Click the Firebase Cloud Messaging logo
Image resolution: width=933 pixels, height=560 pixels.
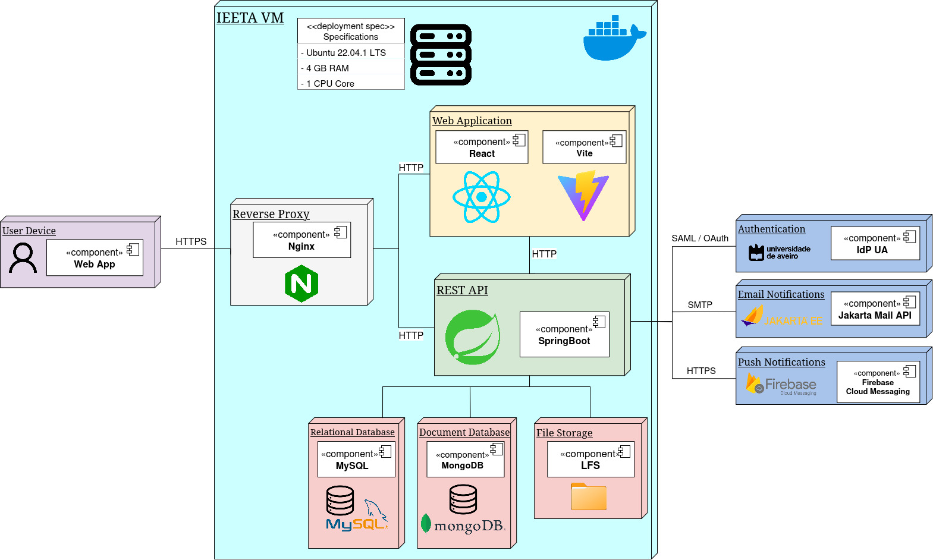[781, 384]
